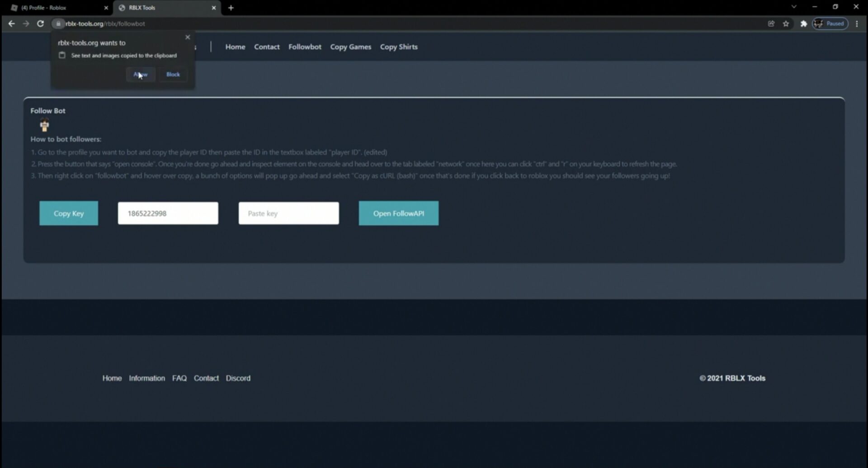The image size is (868, 468).
Task: Reload the page with the refresh icon
Action: point(40,24)
